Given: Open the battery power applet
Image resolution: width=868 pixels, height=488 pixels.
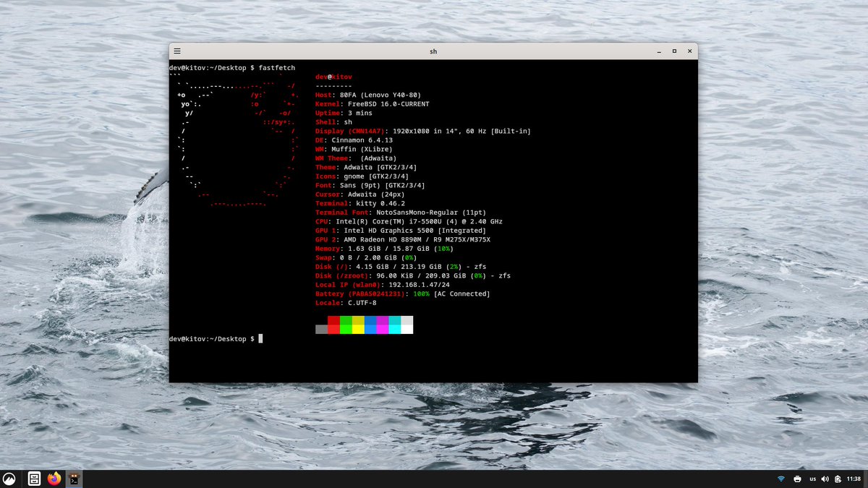Looking at the screenshot, I should click(838, 479).
